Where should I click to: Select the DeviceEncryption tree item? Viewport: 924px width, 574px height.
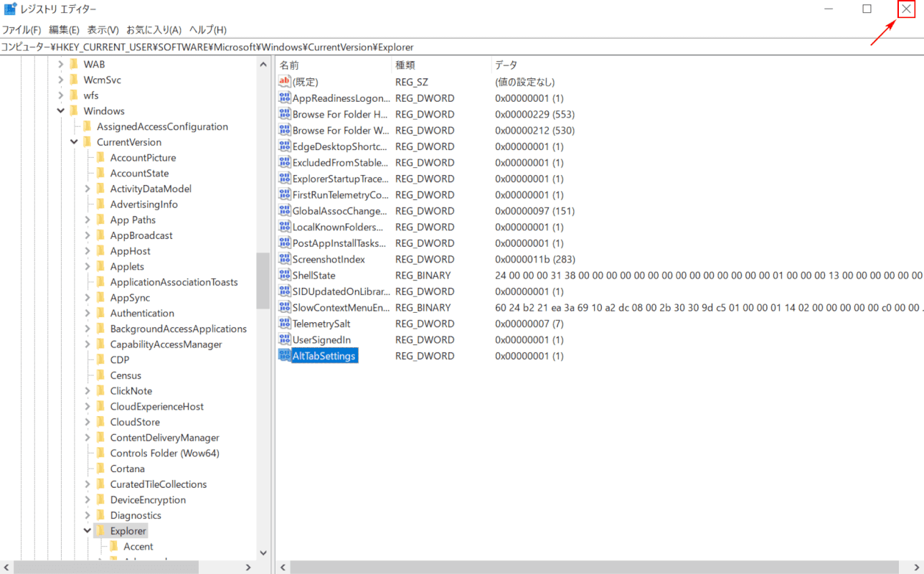click(x=148, y=500)
